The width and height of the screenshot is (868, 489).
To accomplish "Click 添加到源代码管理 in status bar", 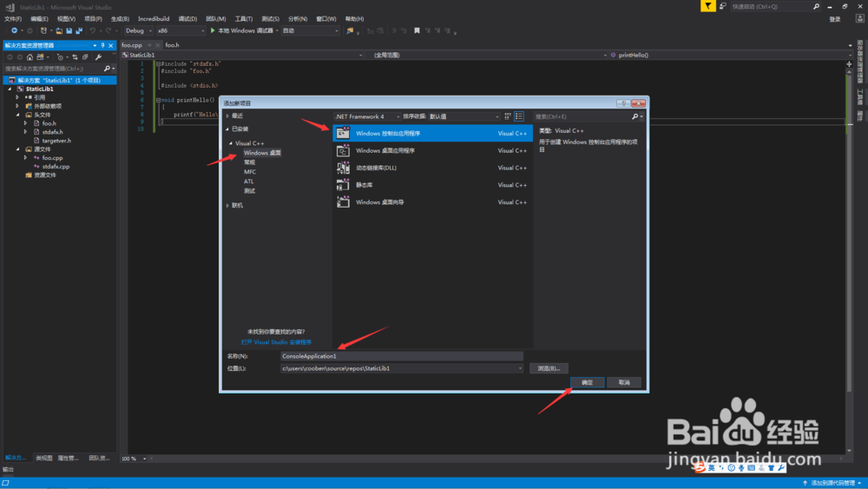I will tap(832, 484).
